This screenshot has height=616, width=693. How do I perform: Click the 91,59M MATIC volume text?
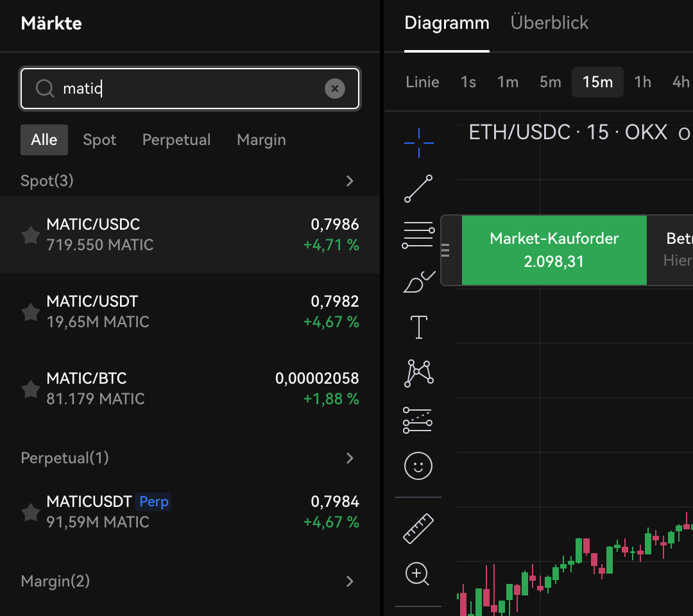pyautogui.click(x=98, y=522)
